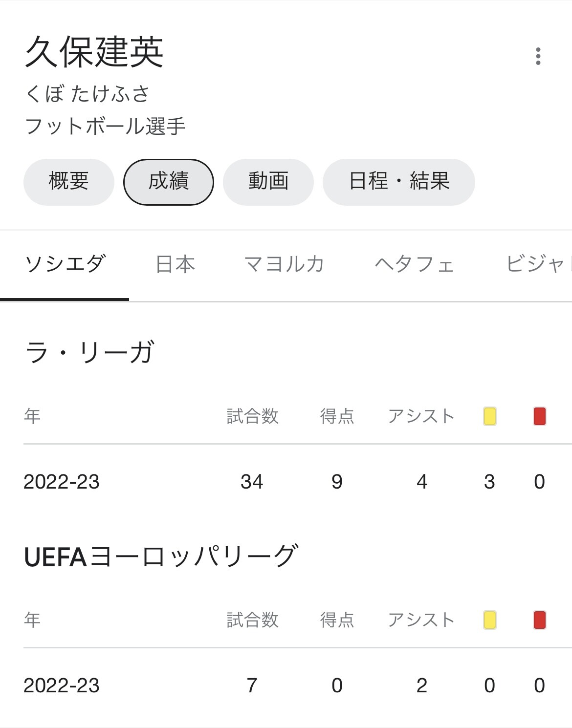Click the UEFAヨーロッパリーグ section heading
This screenshot has height=728, width=572.
tap(160, 556)
